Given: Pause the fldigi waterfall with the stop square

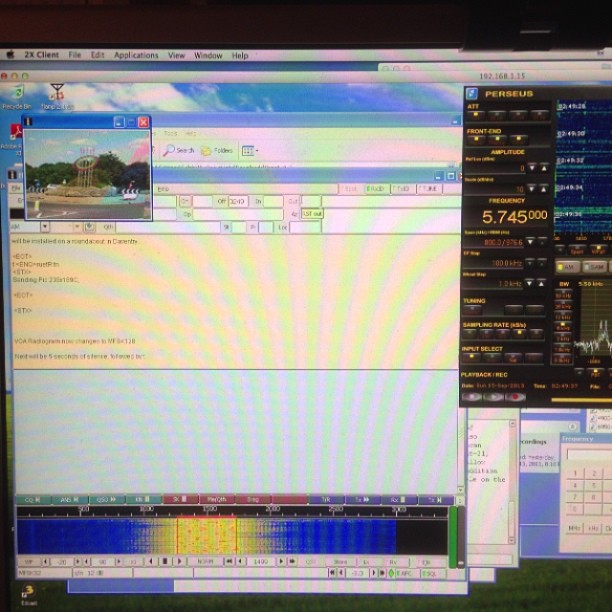Looking at the screenshot, I should point(165,561).
